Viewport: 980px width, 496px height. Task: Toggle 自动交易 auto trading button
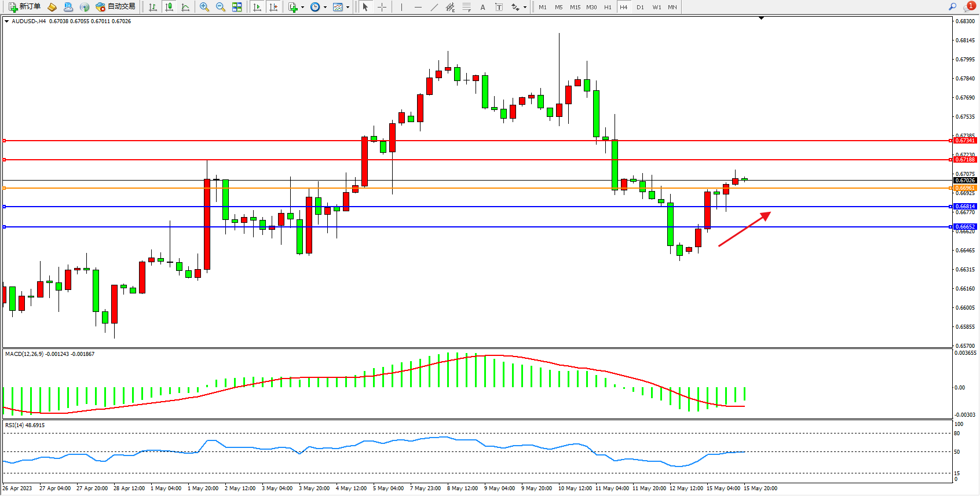115,7
